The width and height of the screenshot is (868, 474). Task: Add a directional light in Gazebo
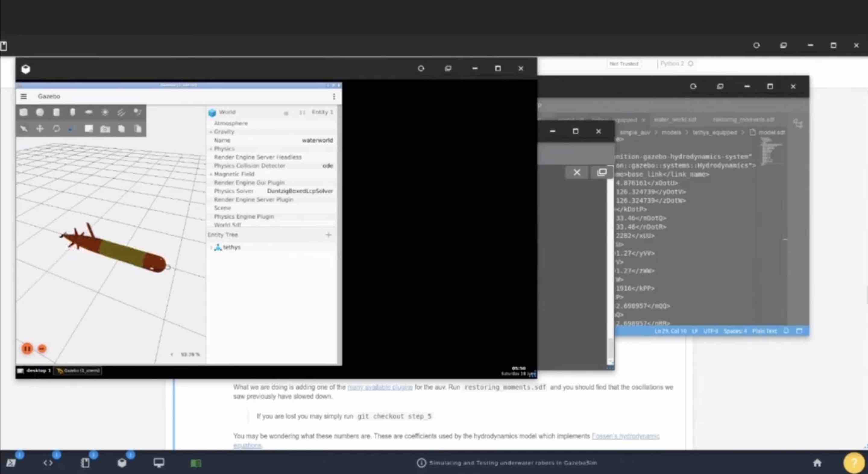click(121, 112)
